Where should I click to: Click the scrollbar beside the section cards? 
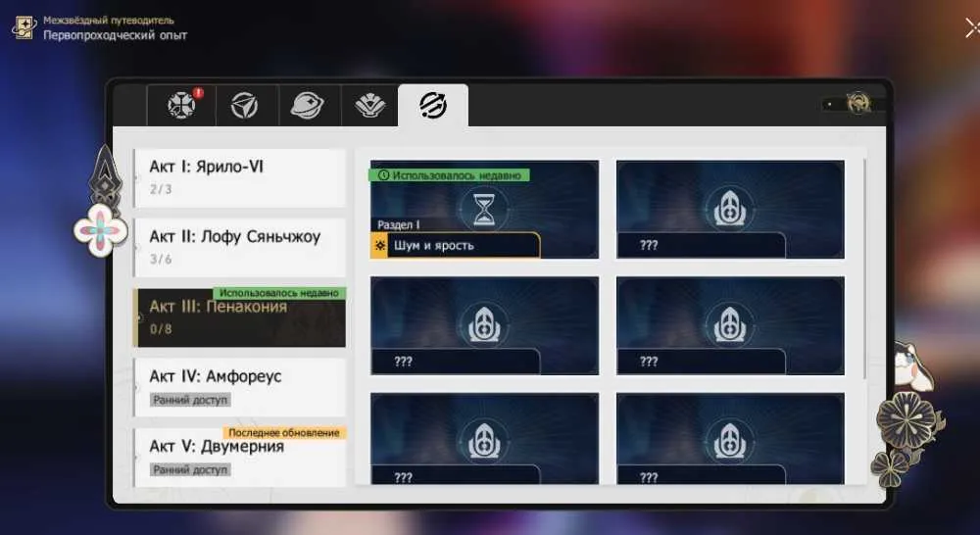pyautogui.click(x=865, y=268)
